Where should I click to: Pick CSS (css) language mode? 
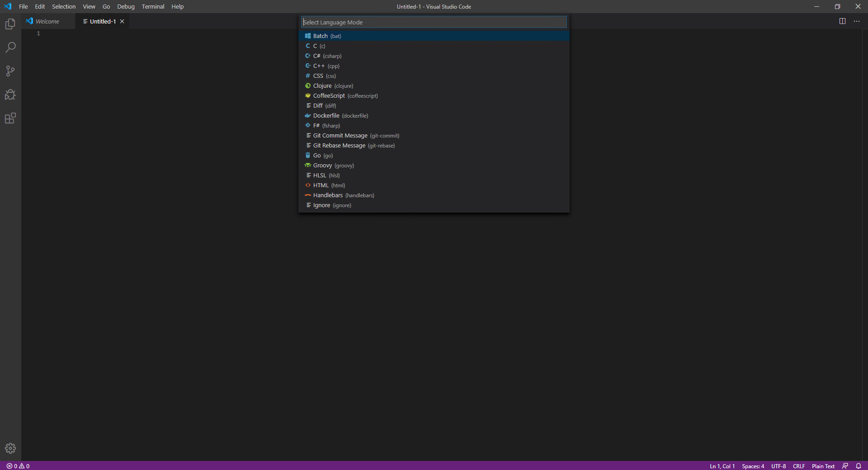coord(434,76)
